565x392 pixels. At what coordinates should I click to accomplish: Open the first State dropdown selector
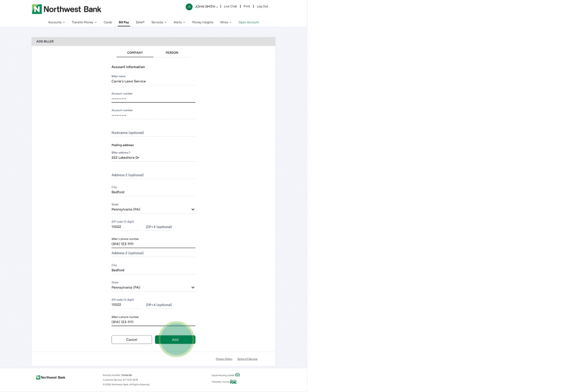(153, 209)
